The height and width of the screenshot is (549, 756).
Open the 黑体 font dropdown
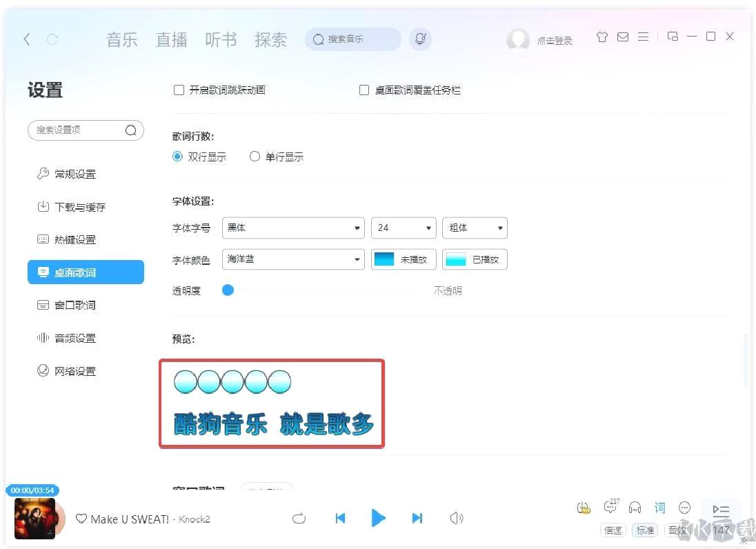coord(293,228)
